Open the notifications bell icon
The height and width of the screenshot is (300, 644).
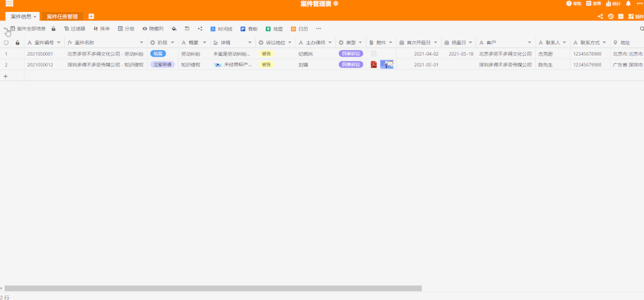(x=628, y=4)
